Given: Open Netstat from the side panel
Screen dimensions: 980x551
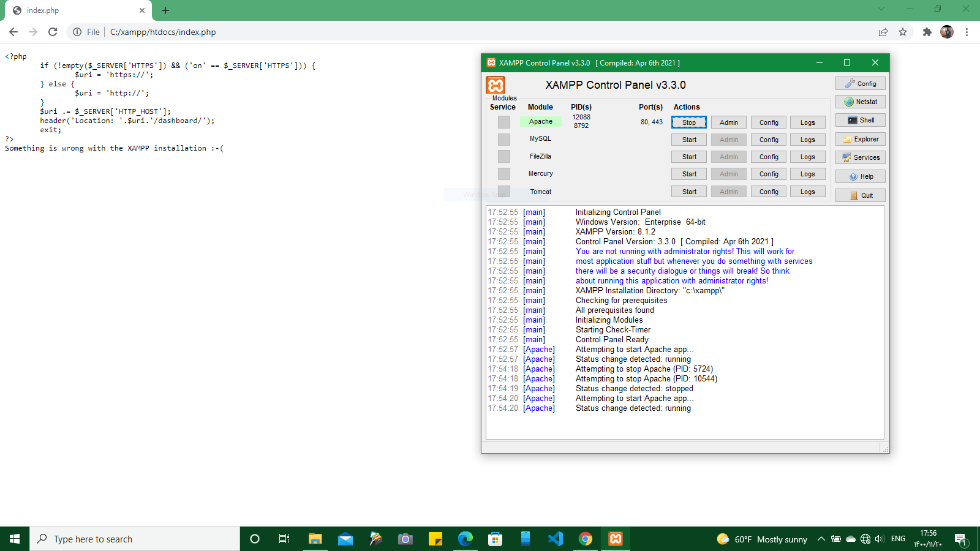Looking at the screenshot, I should [861, 102].
